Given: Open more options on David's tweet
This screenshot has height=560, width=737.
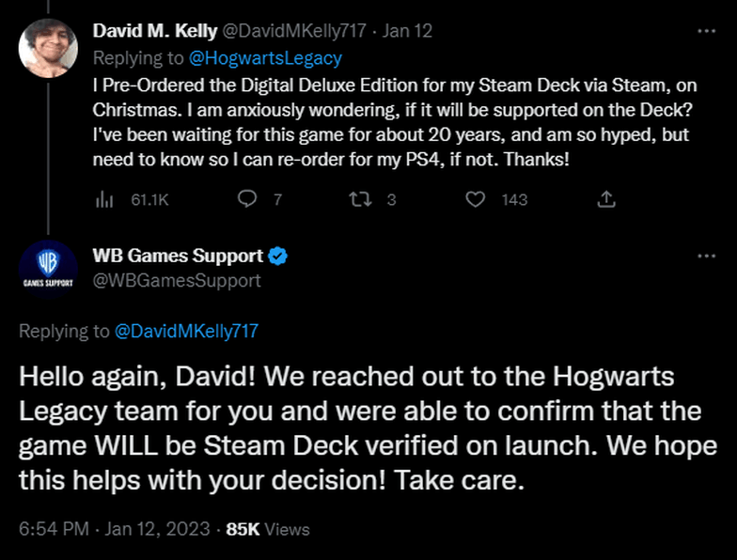Looking at the screenshot, I should (707, 31).
